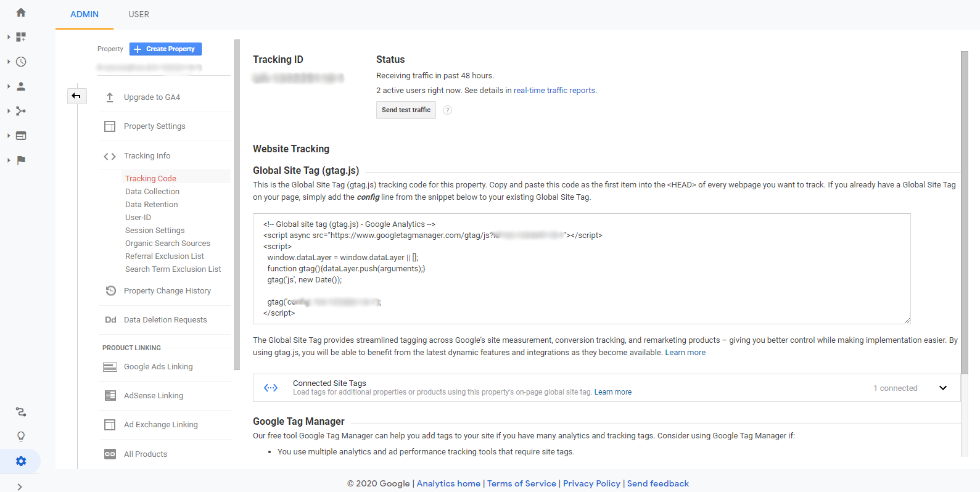
Task: Click the back arrow column button
Action: click(x=76, y=96)
